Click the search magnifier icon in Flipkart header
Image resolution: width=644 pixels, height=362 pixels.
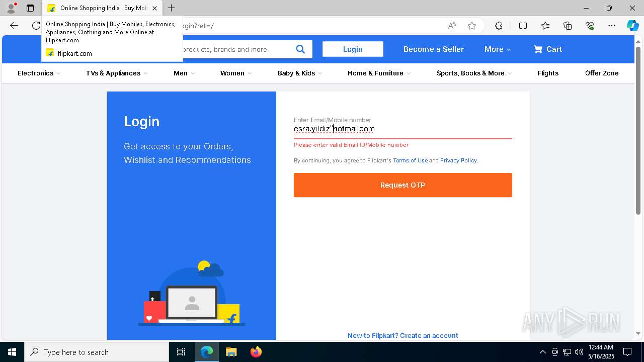tap(300, 49)
